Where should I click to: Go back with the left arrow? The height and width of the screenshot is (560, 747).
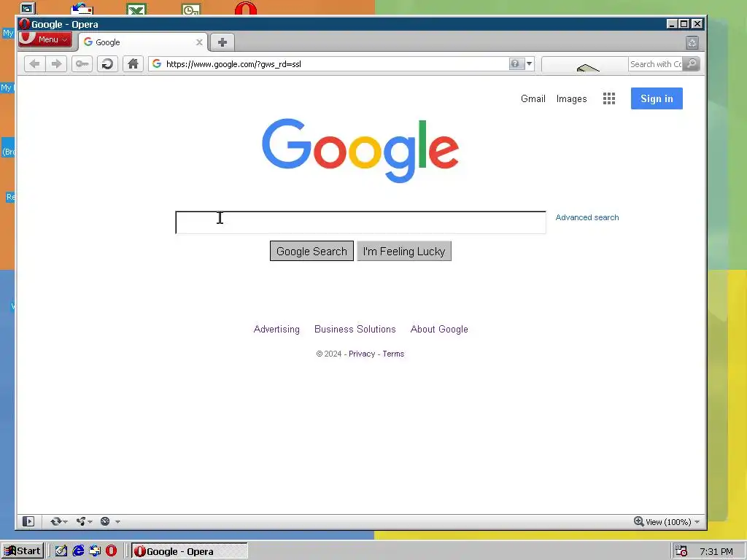[x=34, y=64]
